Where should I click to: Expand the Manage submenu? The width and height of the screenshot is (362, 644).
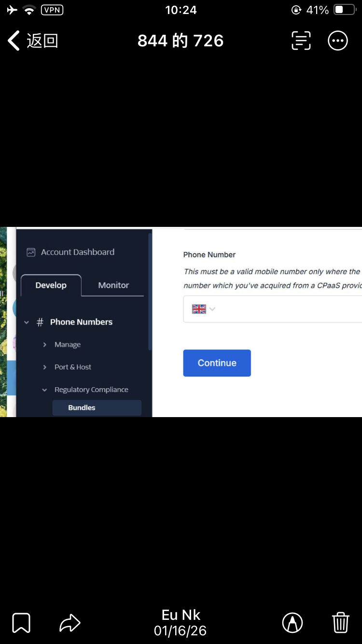[45, 345]
